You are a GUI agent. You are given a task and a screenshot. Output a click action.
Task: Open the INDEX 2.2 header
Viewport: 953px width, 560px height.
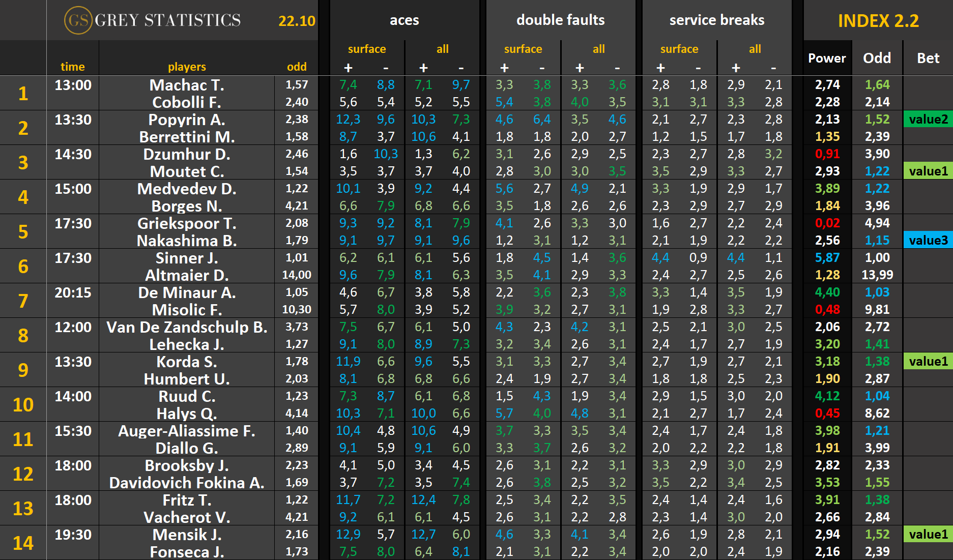pyautogui.click(x=878, y=21)
